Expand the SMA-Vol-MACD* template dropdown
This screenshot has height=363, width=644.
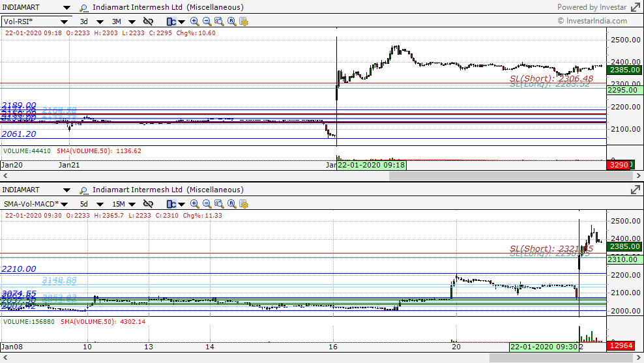click(64, 204)
